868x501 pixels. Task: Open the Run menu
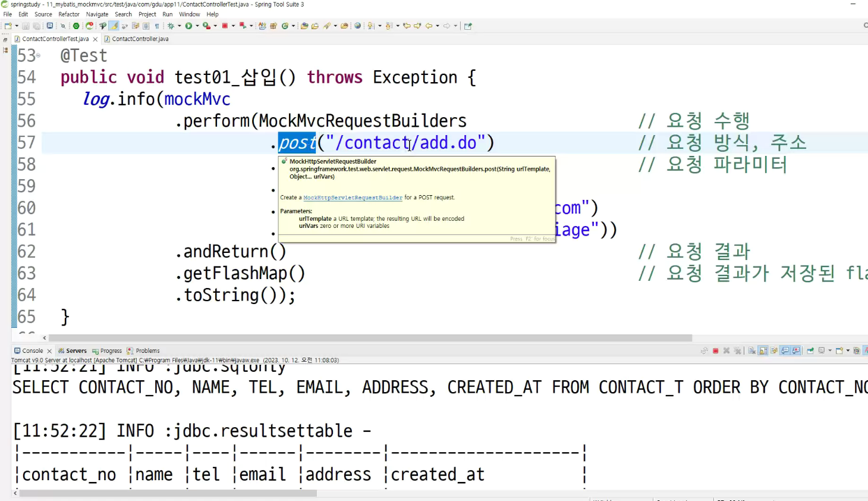click(168, 14)
